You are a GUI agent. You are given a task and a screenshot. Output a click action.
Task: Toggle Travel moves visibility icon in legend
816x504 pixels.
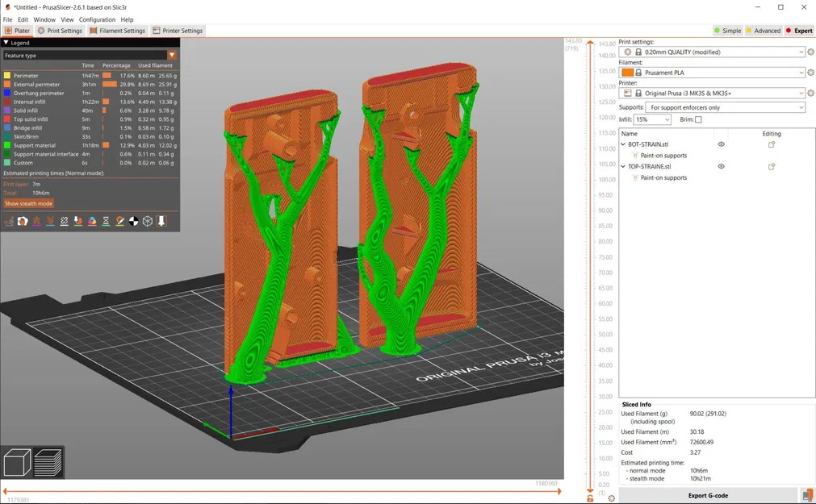[x=9, y=221]
